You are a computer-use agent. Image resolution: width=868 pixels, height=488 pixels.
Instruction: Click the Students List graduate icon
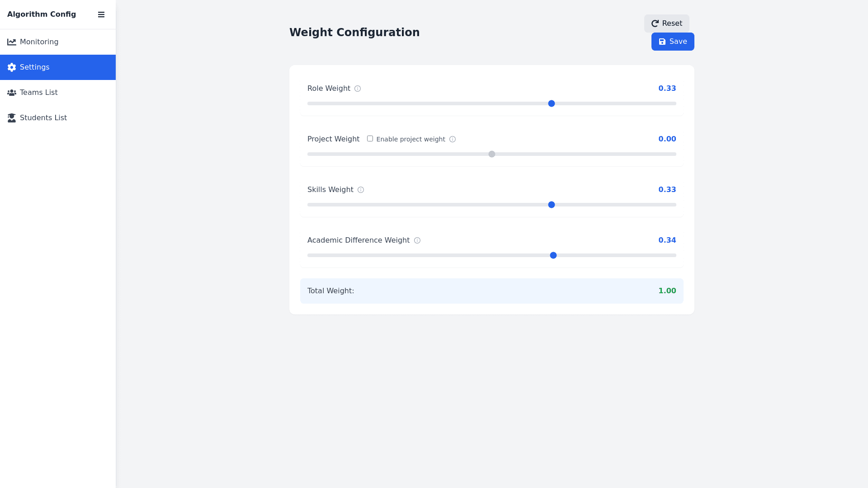tap(12, 118)
